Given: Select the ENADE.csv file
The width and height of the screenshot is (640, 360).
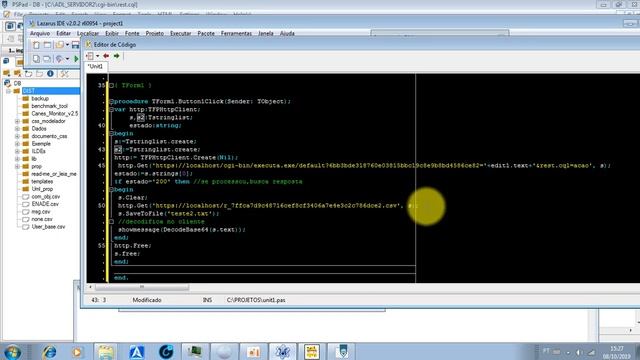Looking at the screenshot, I should coord(45,204).
